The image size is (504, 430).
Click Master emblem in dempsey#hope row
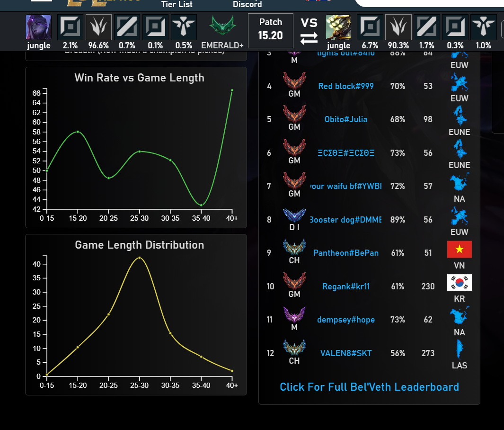[x=294, y=314]
